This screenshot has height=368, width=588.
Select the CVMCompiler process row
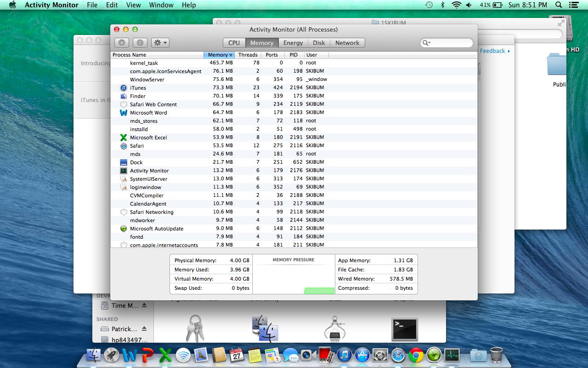(294, 195)
